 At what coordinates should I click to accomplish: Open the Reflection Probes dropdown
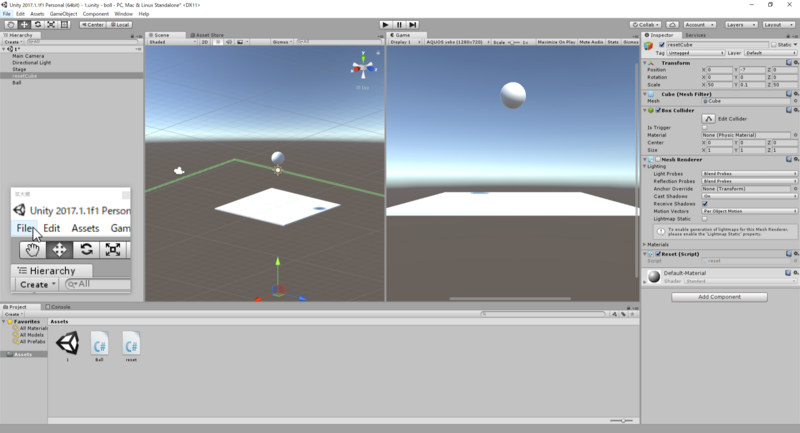(749, 181)
